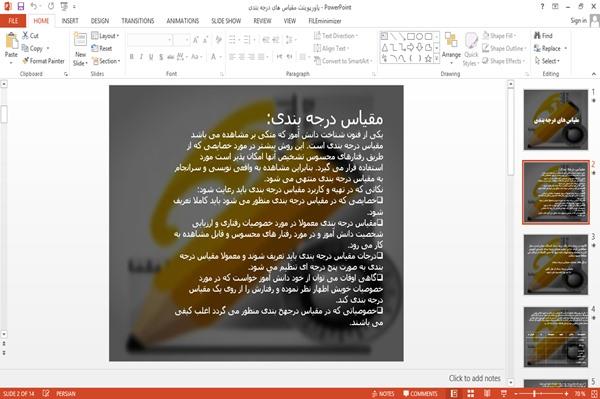Click the PERSIAN language indicator

coord(66,394)
